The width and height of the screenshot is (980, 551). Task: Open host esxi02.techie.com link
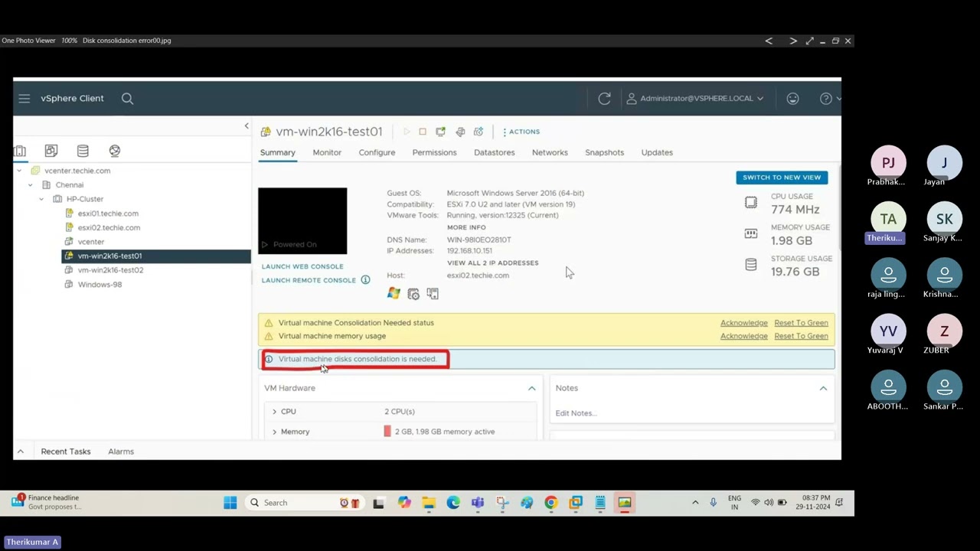click(x=478, y=275)
